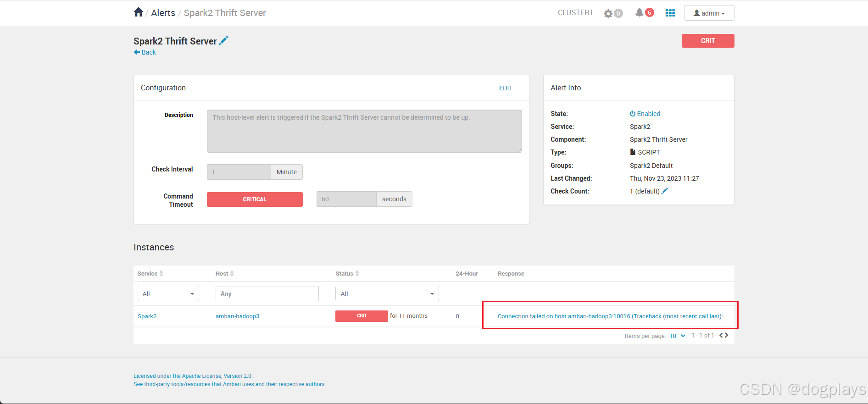The width and height of the screenshot is (868, 404).
Task: Sort instances by Host column
Action: pos(224,273)
